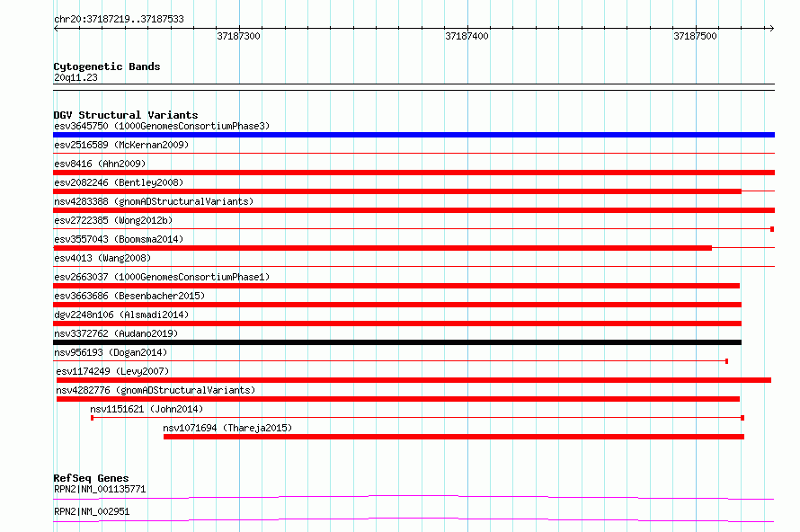Click the 37187400 ruler tick label
The image size is (800, 532).
pos(467,36)
